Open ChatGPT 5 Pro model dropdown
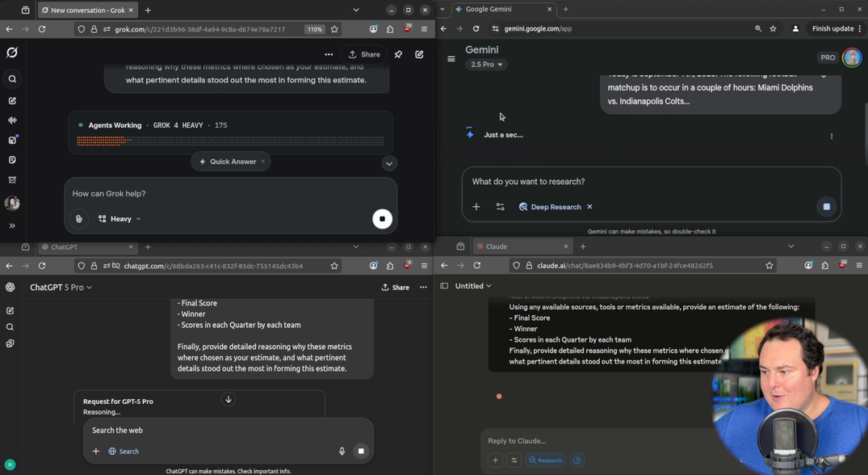868x475 pixels. pyautogui.click(x=61, y=288)
